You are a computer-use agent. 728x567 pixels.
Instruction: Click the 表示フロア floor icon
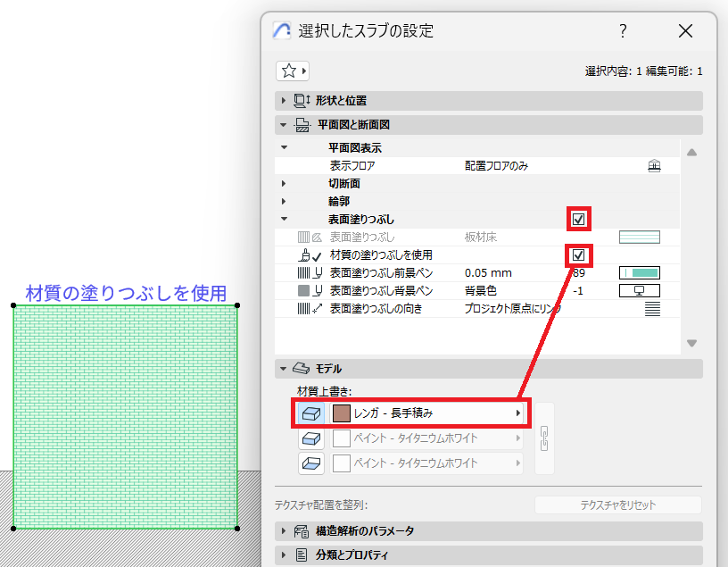click(654, 166)
